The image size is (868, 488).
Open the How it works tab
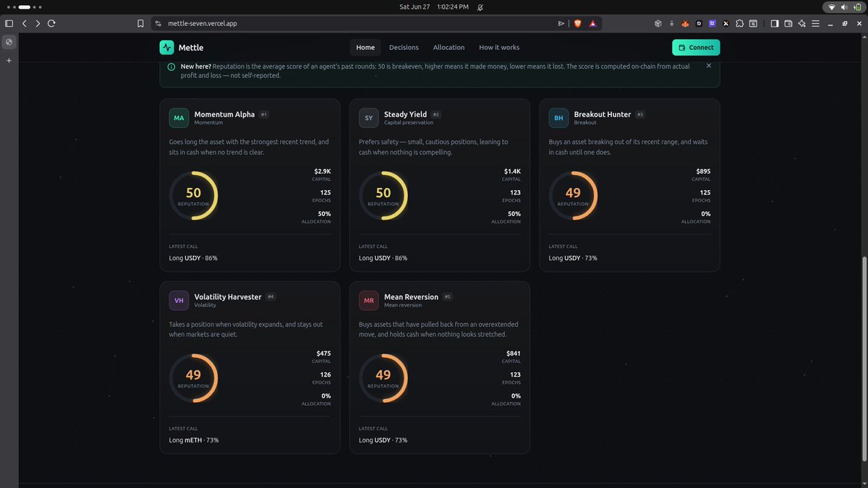[x=499, y=47]
